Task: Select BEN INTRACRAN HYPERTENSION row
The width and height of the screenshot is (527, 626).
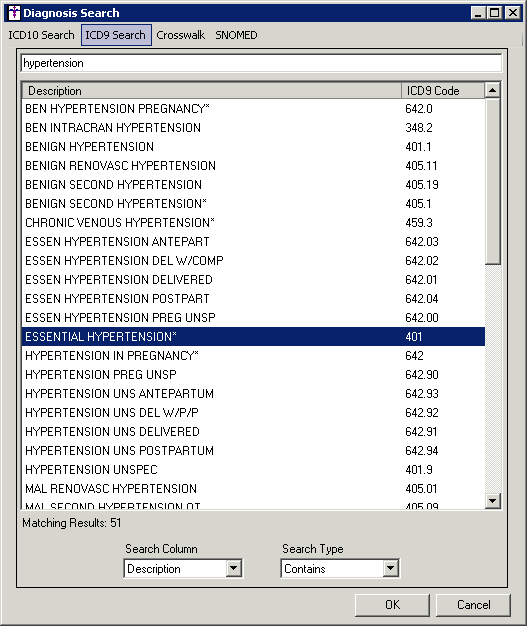Action: tap(254, 128)
